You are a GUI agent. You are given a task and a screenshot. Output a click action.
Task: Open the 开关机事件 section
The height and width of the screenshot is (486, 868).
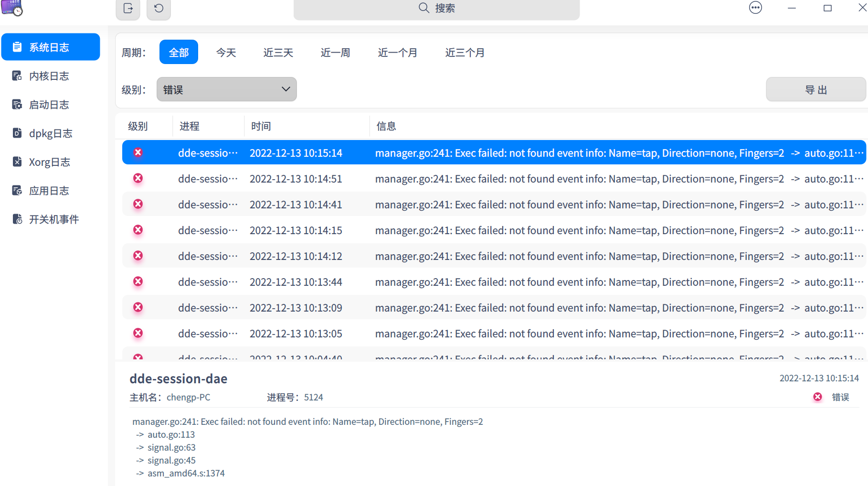tap(51, 219)
